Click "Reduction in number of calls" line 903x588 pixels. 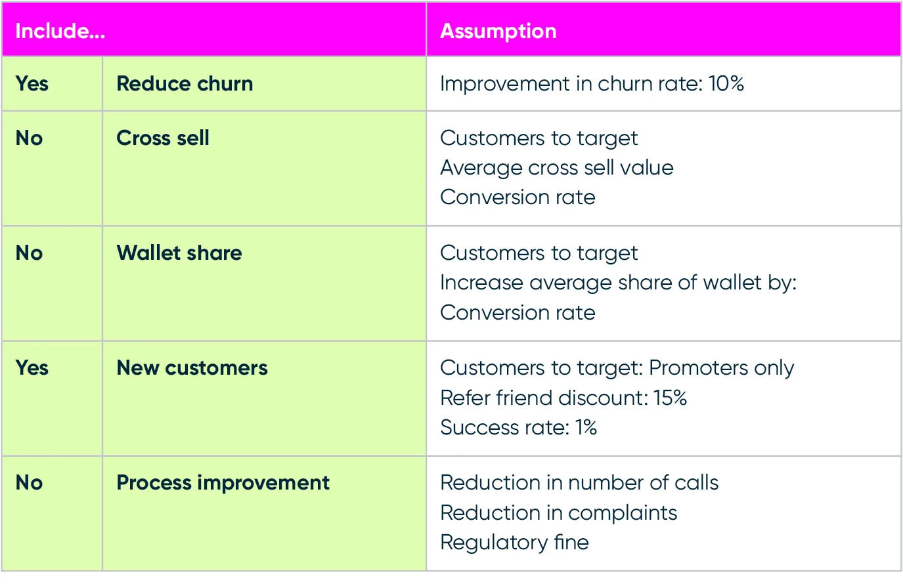(x=579, y=483)
